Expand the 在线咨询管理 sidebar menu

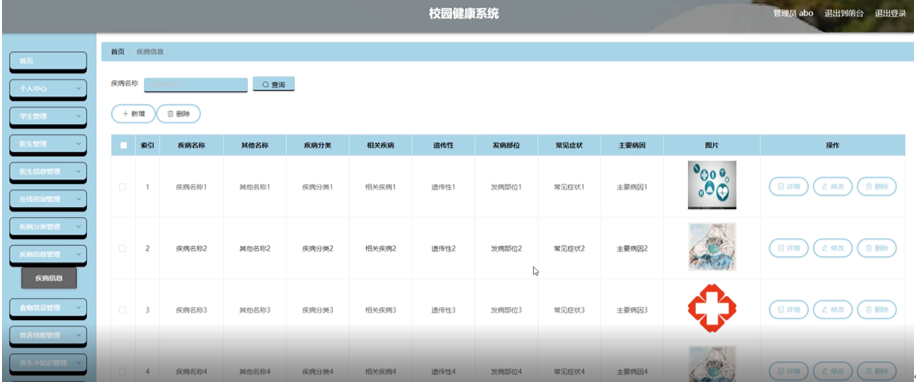point(48,199)
